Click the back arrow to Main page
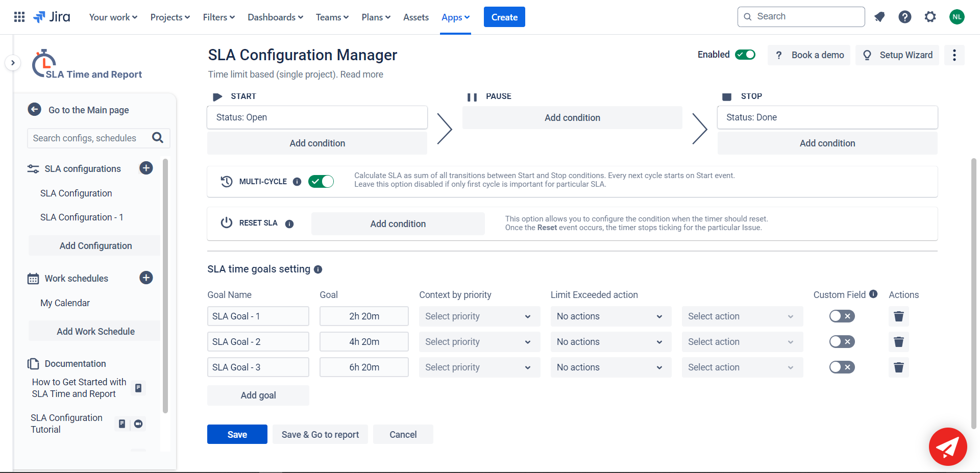Screen dimensions: 980x473 35,110
